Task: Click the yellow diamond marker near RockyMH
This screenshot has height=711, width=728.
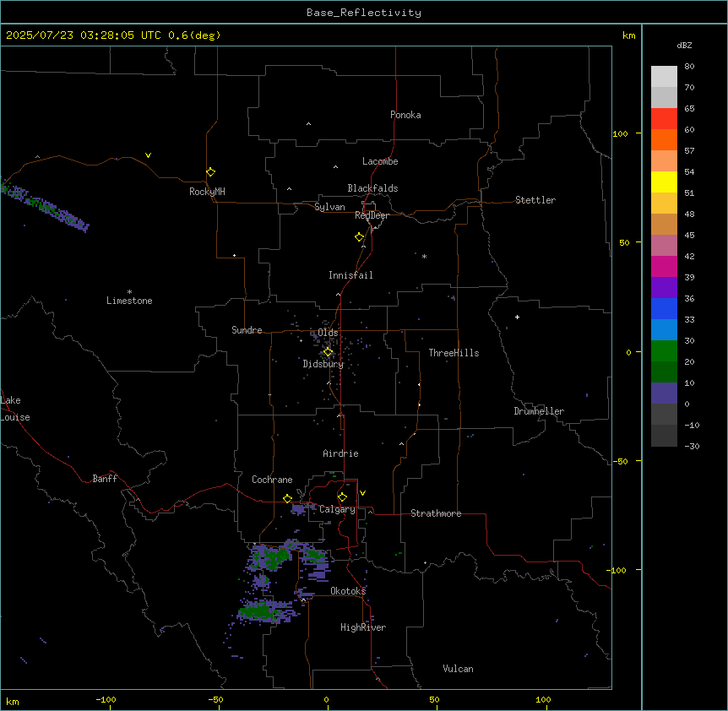Action: 210,172
